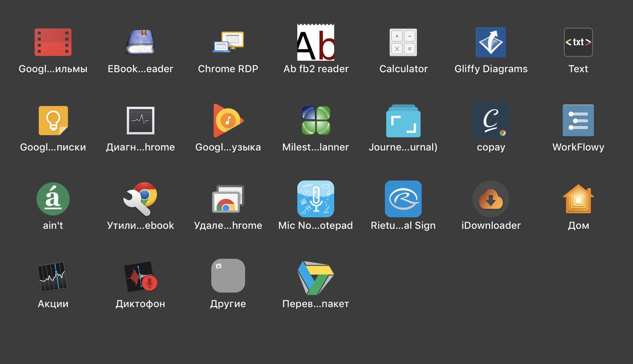Screen dimensions: 633x364
Task: Click the "Диктофон" label text
Action: coord(140,304)
